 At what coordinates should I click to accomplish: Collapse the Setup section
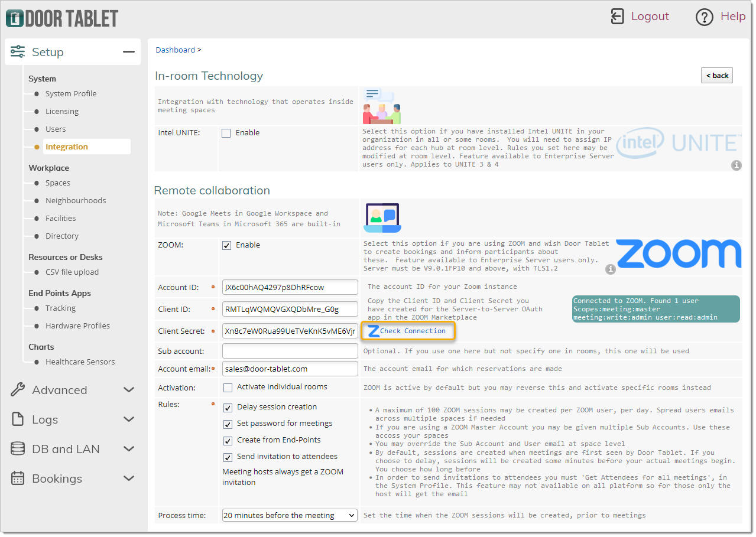[128, 52]
